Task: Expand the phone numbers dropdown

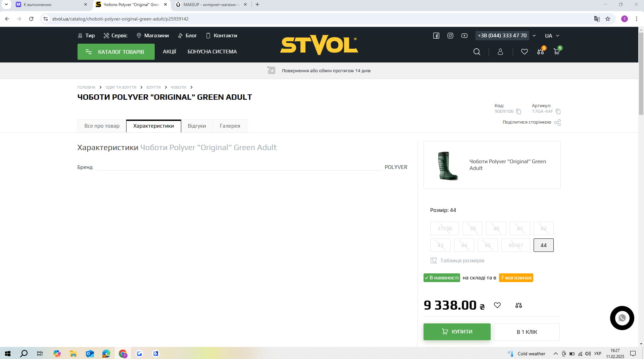Action: coord(534,36)
